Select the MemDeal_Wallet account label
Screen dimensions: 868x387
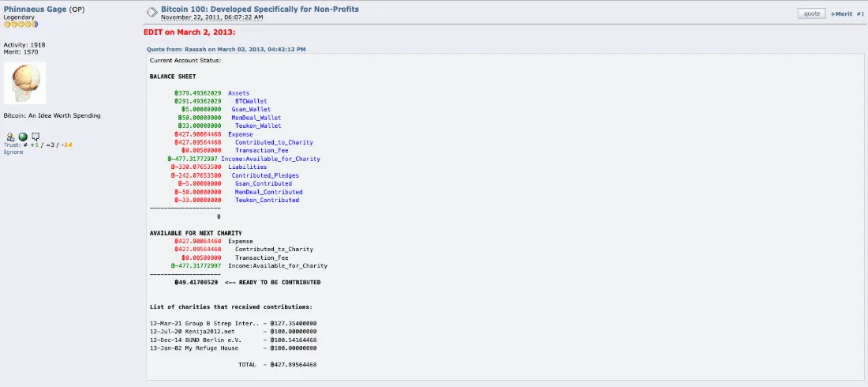[x=256, y=118]
